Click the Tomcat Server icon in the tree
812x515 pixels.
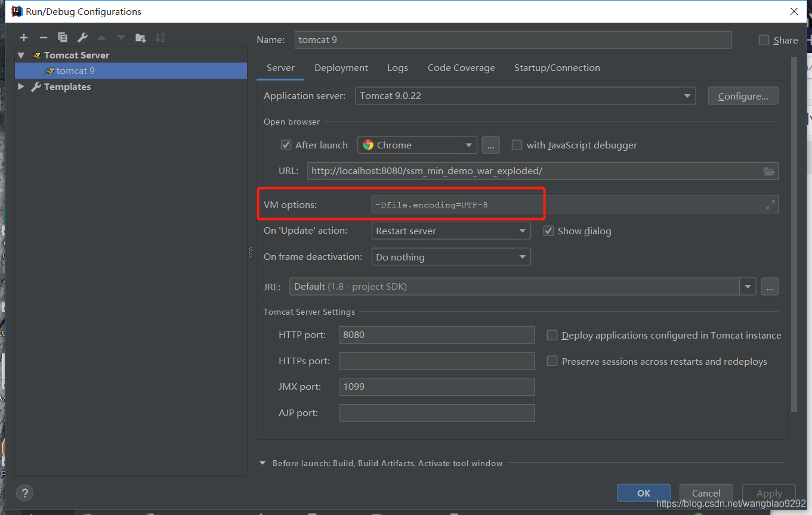point(36,55)
